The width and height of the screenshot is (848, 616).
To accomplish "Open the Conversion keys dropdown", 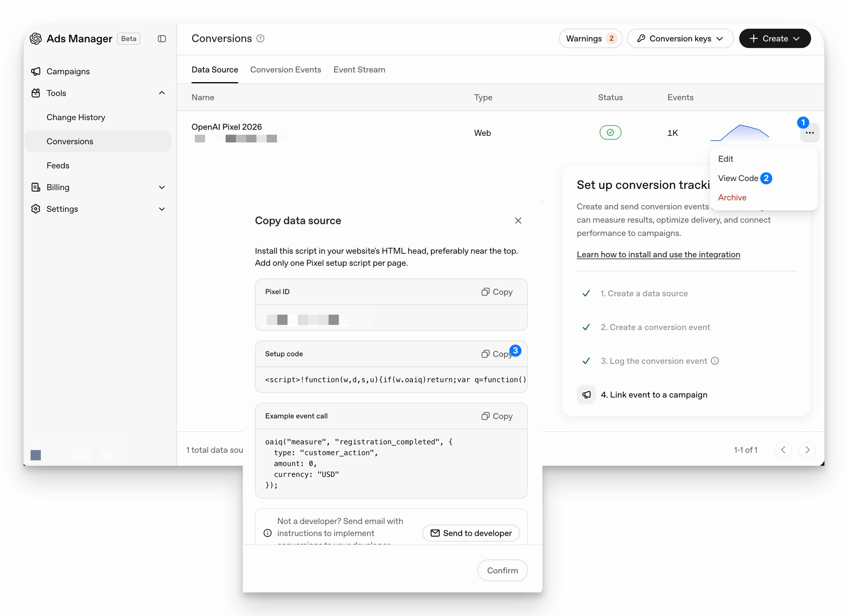I will point(680,39).
